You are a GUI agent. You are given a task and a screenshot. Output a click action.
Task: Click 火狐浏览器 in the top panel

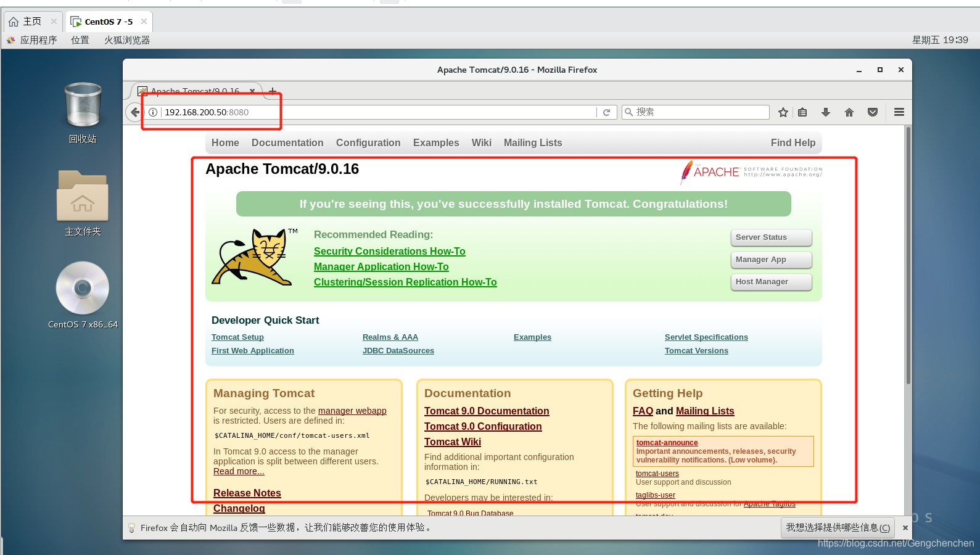click(127, 40)
